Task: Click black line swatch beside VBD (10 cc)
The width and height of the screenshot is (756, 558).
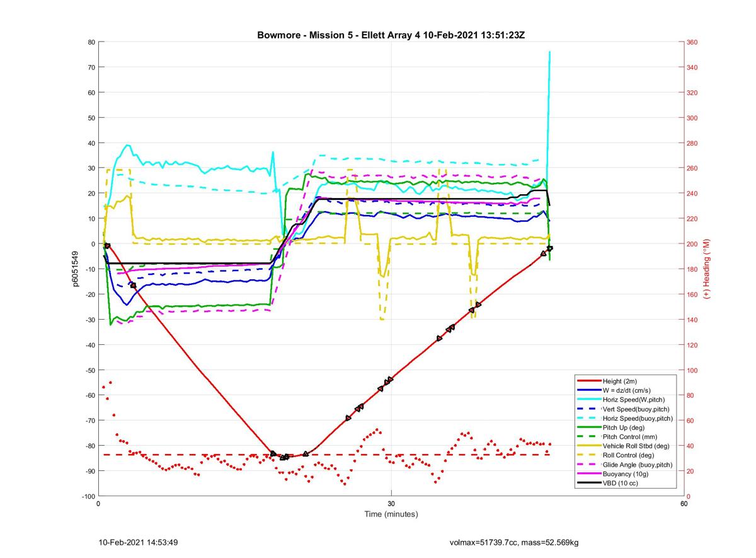Action: (x=588, y=482)
